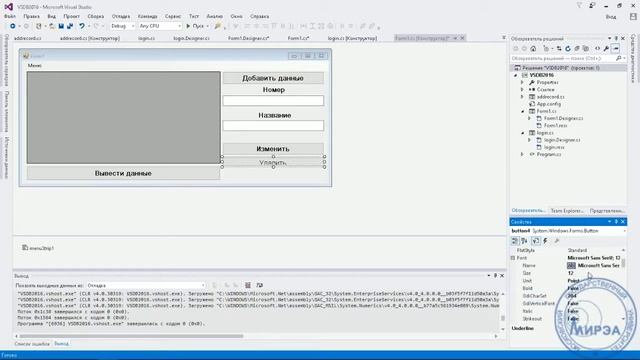Show Events with the lightning bolt icon
Screen dimensions: 640x360
pyautogui.click(x=545, y=241)
